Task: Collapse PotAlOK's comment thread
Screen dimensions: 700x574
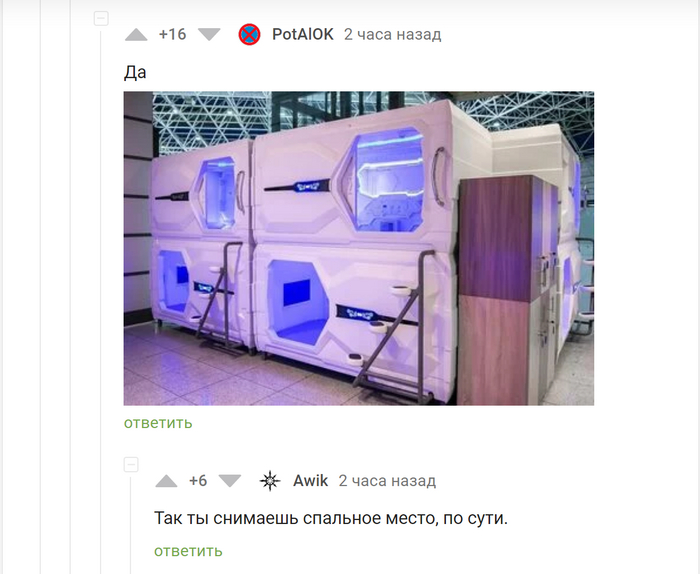Action: click(101, 19)
